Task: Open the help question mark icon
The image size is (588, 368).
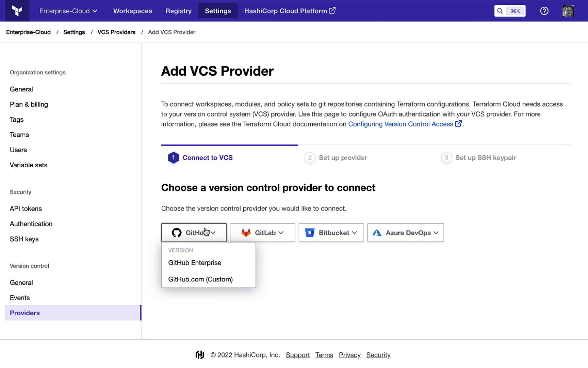Action: click(544, 11)
